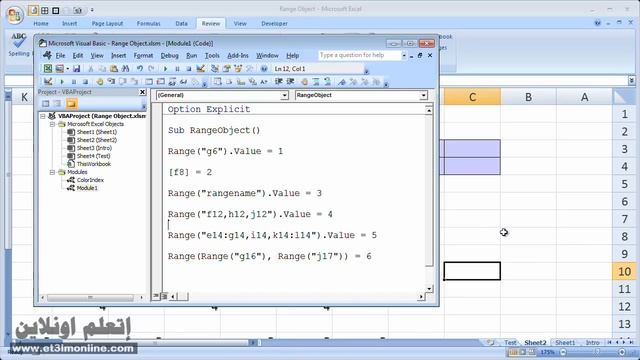The image size is (640, 360).
Task: Collapse the Modules folder
Action: [53, 172]
